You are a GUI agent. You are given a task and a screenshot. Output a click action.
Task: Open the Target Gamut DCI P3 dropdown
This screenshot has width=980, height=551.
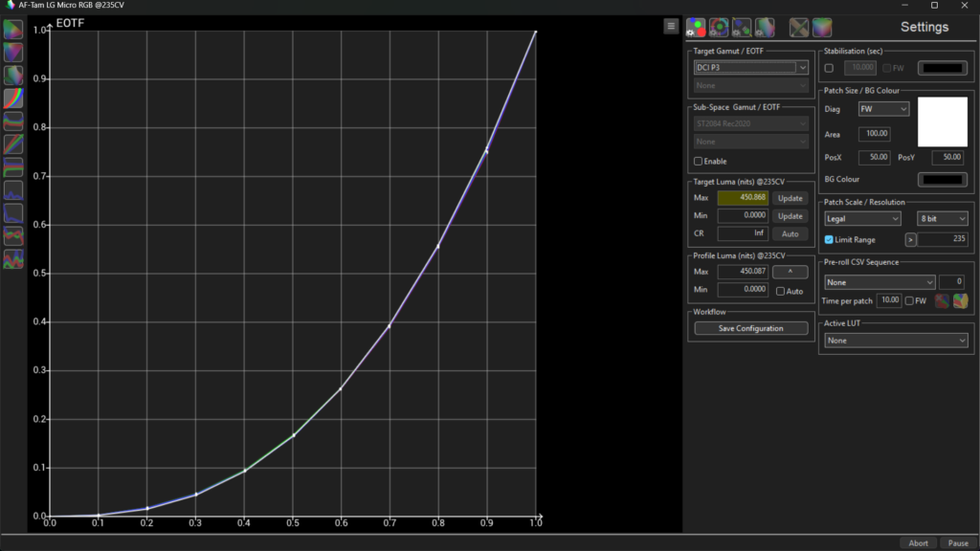click(x=750, y=68)
